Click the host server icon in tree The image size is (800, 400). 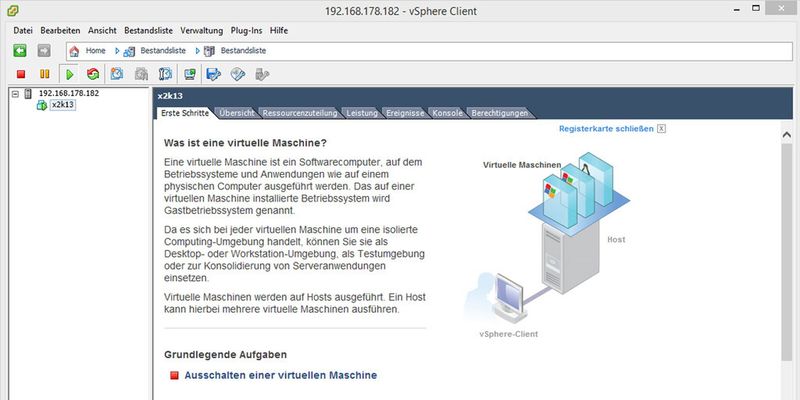coord(29,93)
